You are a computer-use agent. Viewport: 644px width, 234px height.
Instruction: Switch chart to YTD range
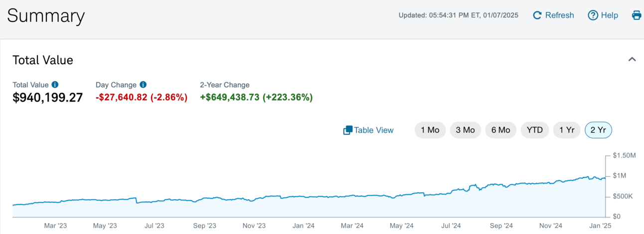coord(535,130)
